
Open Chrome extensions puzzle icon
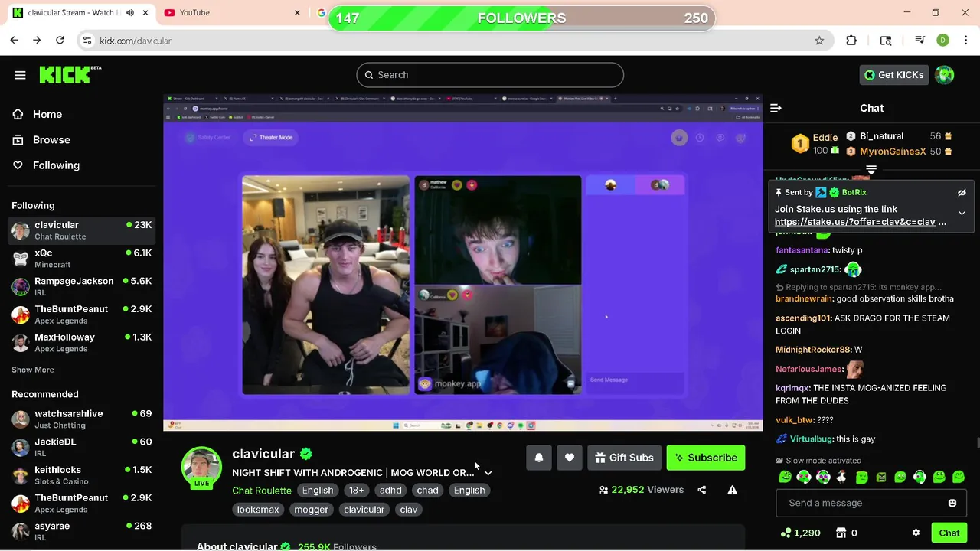pyautogui.click(x=851, y=41)
